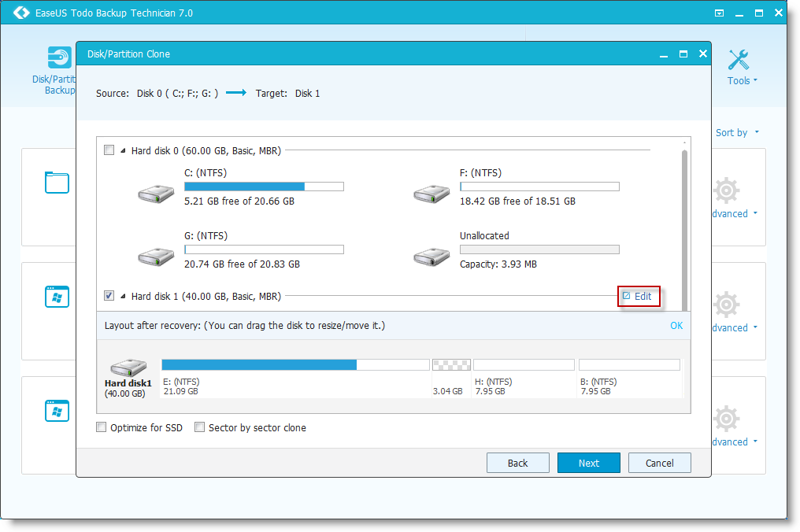Click the middle Advanced gear icon

click(727, 305)
